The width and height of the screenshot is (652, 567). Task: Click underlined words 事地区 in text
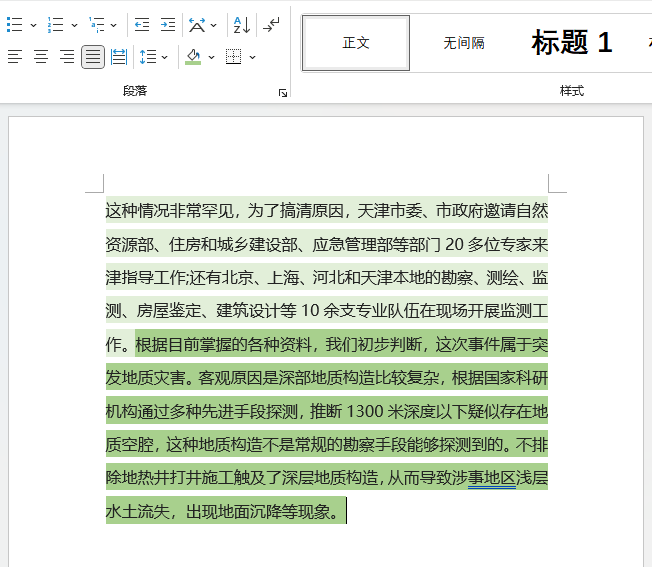click(492, 478)
